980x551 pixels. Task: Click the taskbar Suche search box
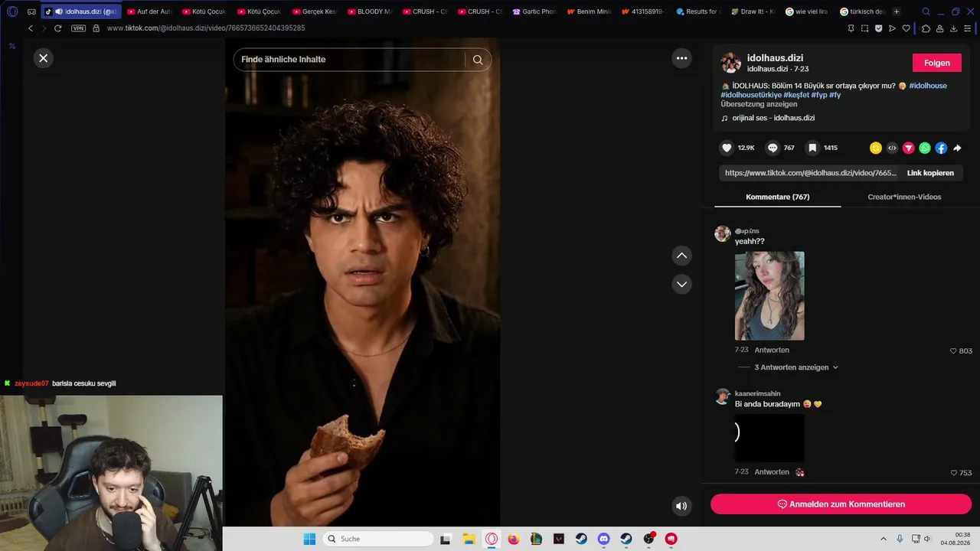pyautogui.click(x=378, y=539)
